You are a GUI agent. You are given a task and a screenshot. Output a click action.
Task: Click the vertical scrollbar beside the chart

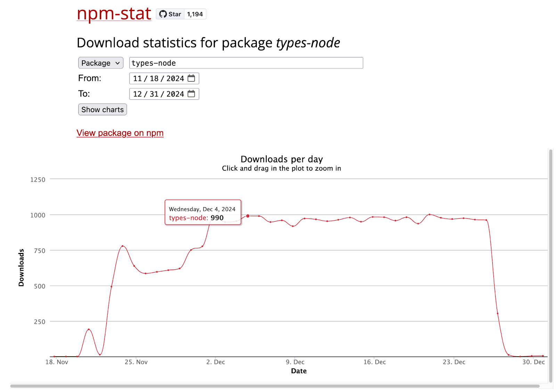pyautogui.click(x=550, y=266)
